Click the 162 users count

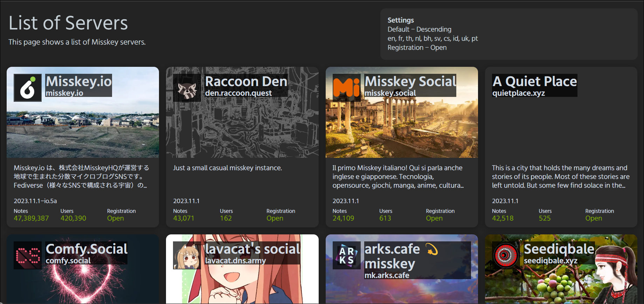(x=226, y=218)
